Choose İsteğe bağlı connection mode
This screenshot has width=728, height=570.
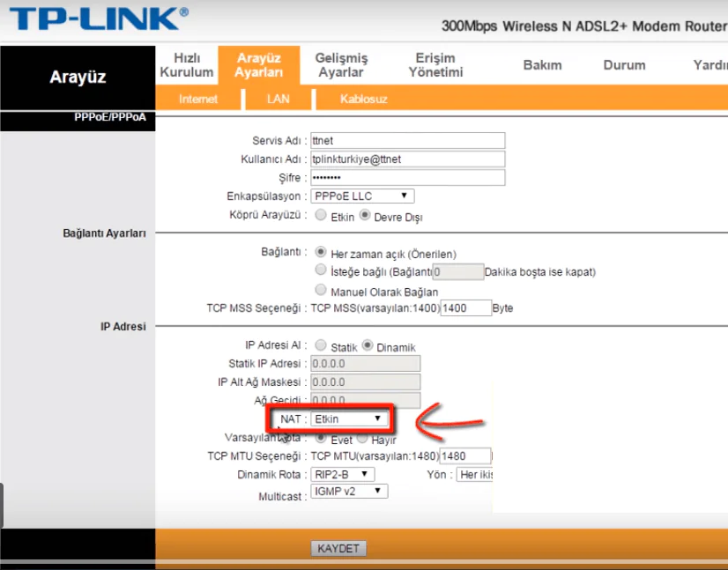pyautogui.click(x=320, y=270)
